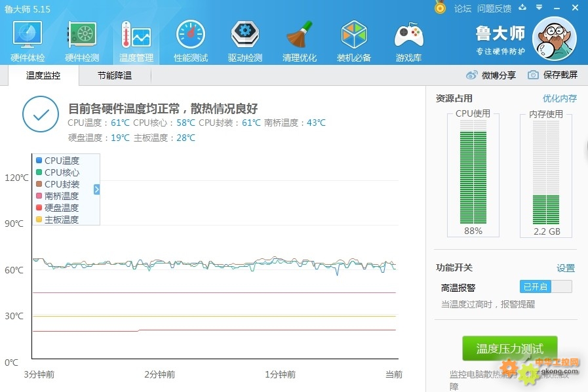Viewport: 588px width, 392px height.
Task: Toggle CPU核心 legend green swatch
Action: [x=39, y=172]
